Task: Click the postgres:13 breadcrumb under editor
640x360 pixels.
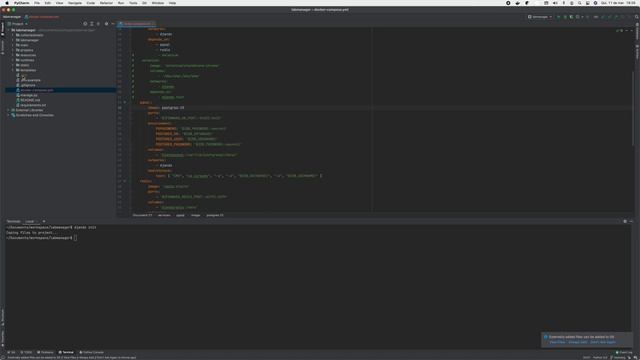Action: (215, 215)
